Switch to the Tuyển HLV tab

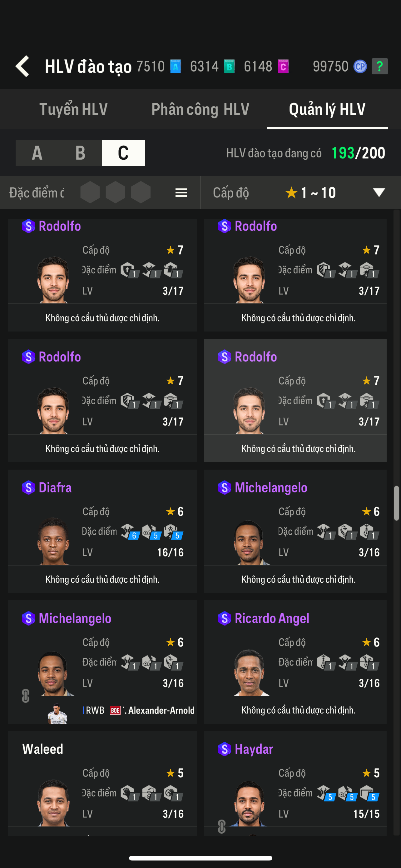click(73, 109)
